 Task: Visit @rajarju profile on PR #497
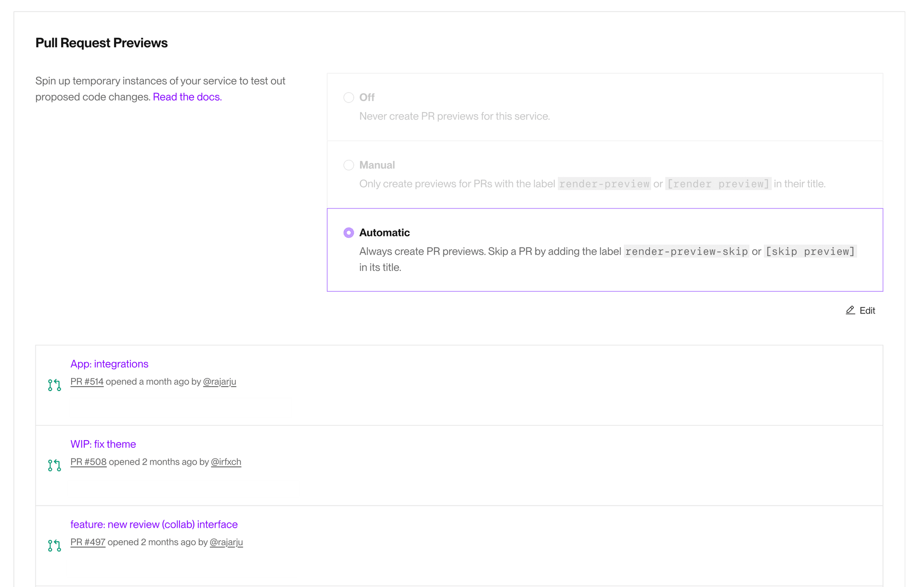click(226, 542)
